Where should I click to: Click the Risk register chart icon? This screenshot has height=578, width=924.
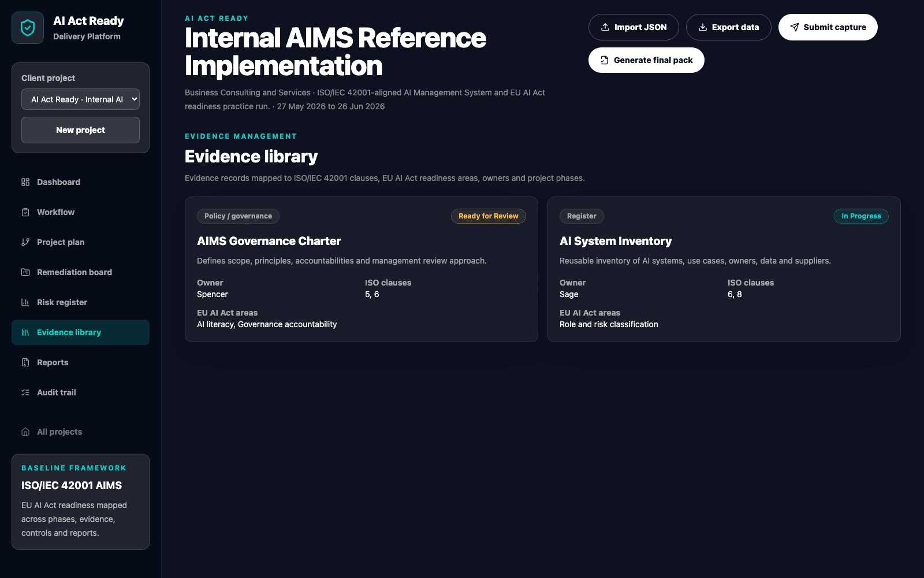point(25,302)
